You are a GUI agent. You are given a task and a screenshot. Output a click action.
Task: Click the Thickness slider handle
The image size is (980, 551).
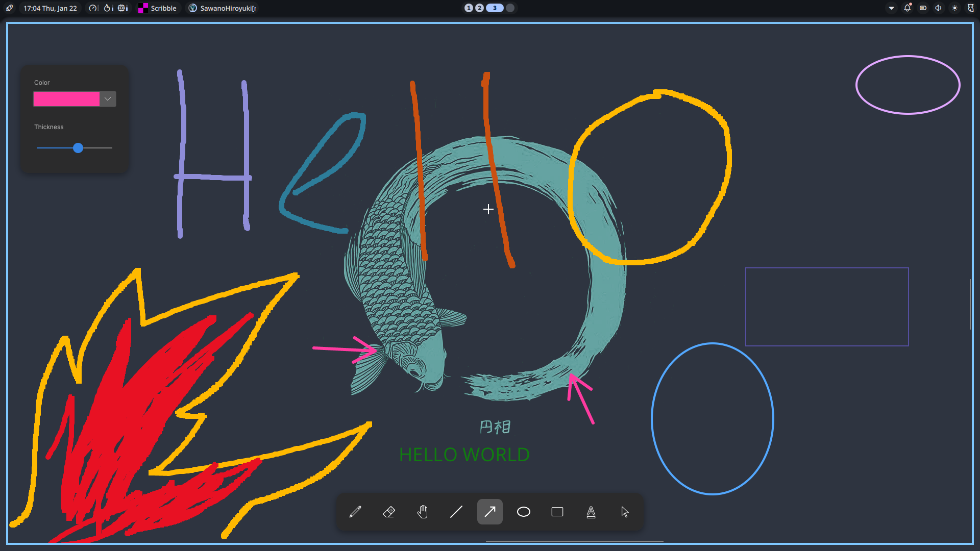point(78,148)
